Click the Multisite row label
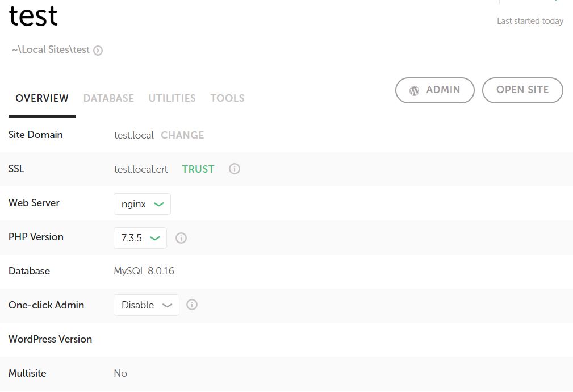This screenshot has height=392, width=573. click(27, 373)
